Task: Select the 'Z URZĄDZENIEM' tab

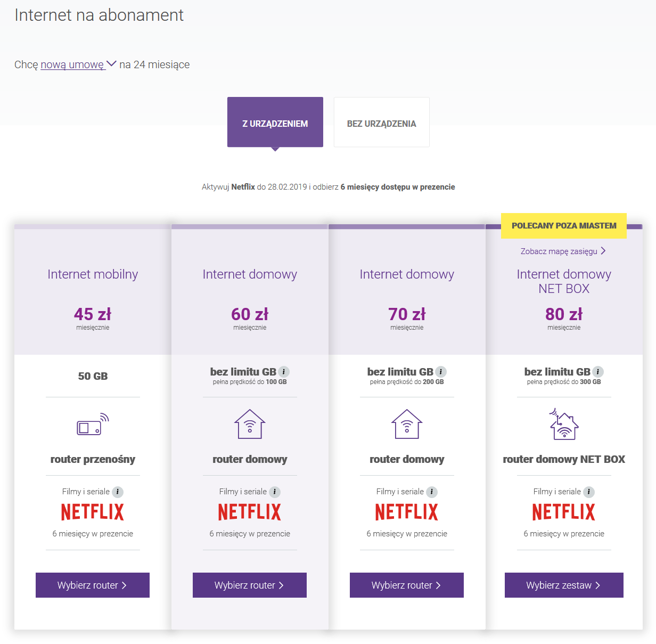Action: coord(275,123)
